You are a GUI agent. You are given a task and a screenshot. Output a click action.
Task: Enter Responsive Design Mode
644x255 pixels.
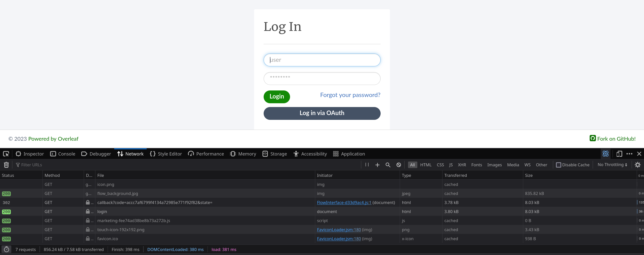[619, 154]
